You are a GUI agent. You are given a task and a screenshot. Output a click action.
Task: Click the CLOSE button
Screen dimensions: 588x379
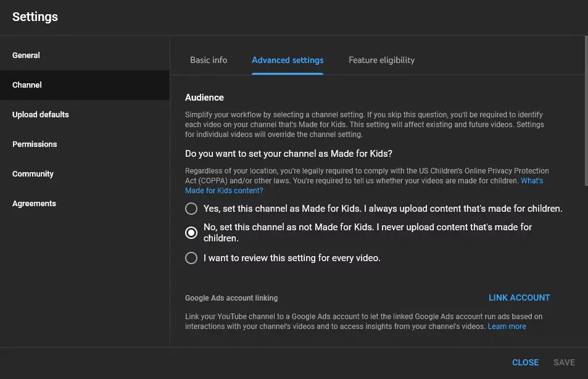(x=525, y=362)
